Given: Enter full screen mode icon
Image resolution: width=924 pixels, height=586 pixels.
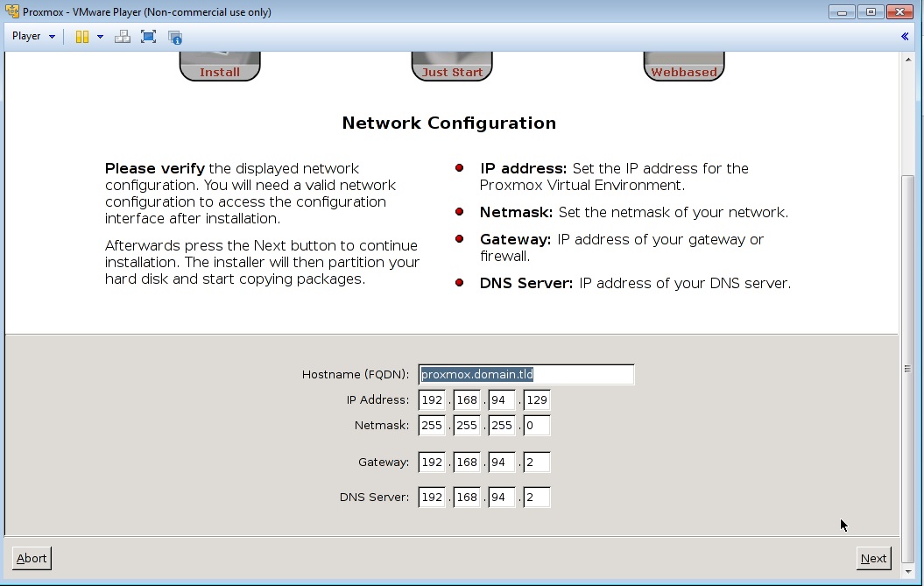Looking at the screenshot, I should pyautogui.click(x=149, y=37).
